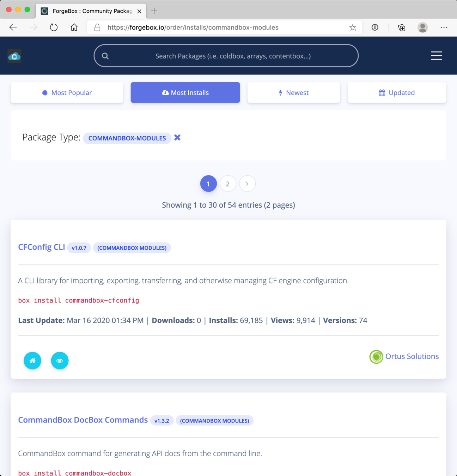Focus the Search Packages input field

[226, 56]
